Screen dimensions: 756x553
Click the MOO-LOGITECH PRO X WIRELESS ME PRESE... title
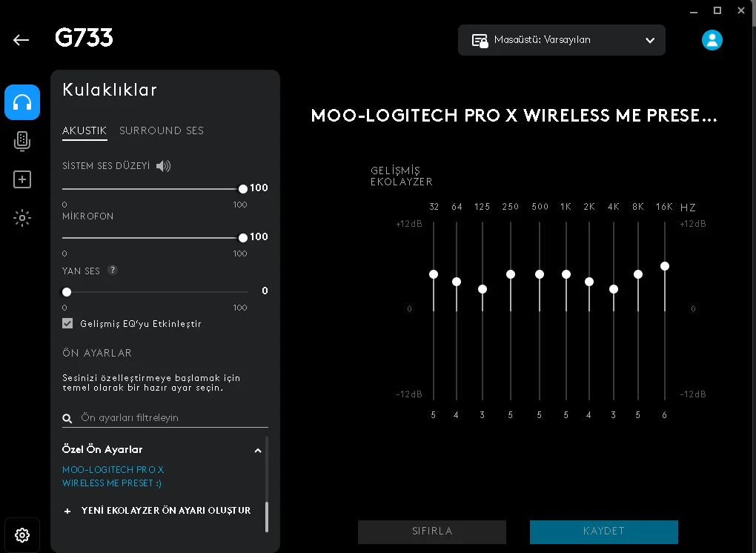(514, 116)
